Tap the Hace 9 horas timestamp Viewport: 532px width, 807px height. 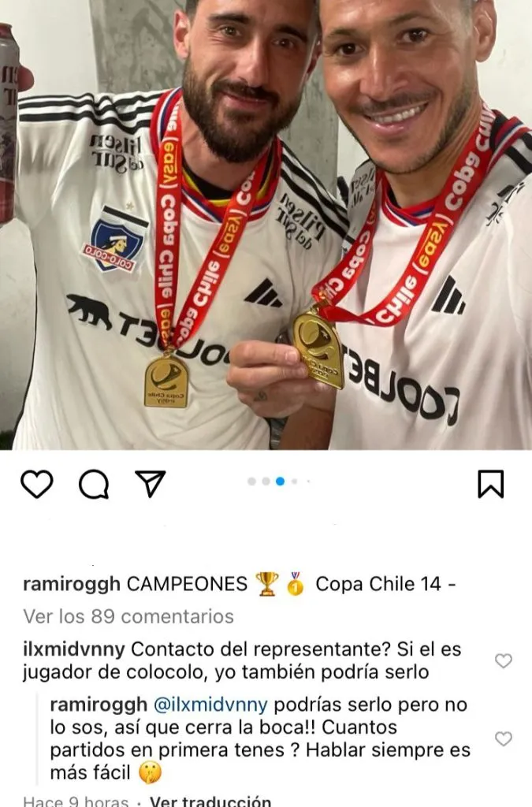[x=76, y=801]
